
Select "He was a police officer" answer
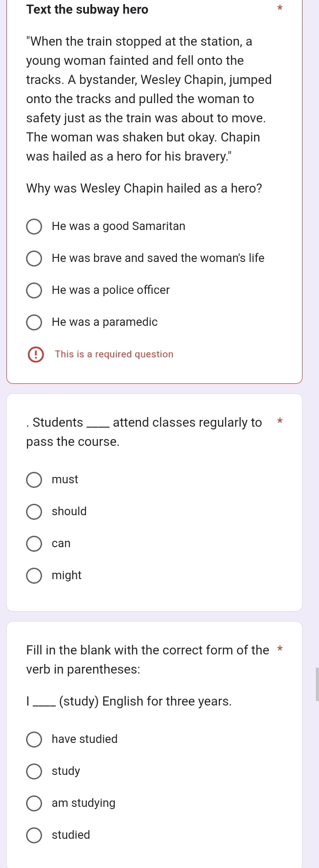34,290
